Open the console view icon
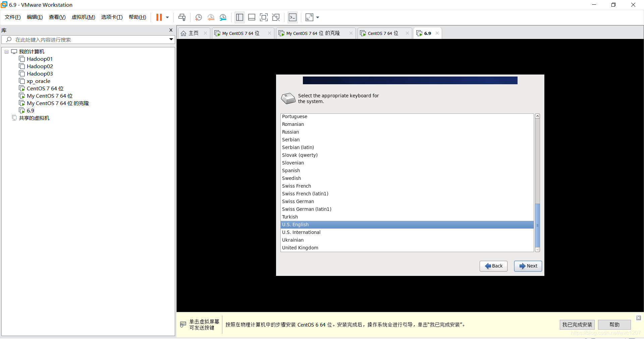644x339 pixels. click(292, 17)
